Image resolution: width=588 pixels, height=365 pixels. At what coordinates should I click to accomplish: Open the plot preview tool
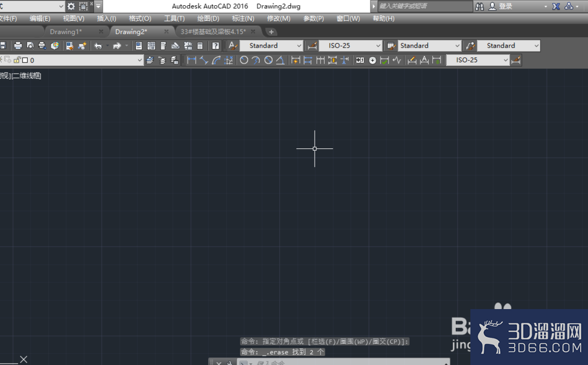point(30,46)
